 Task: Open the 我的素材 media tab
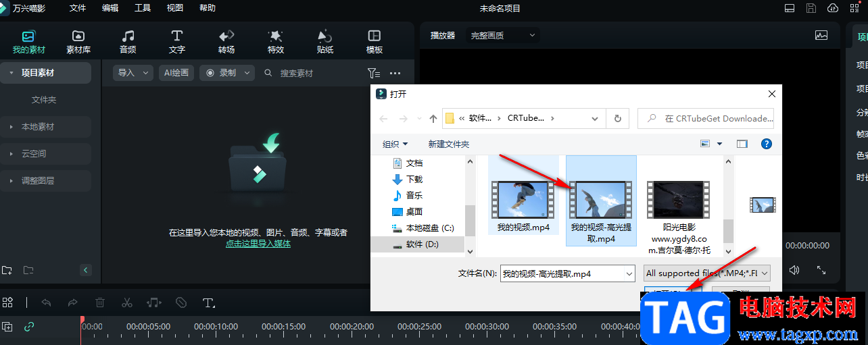(28, 42)
